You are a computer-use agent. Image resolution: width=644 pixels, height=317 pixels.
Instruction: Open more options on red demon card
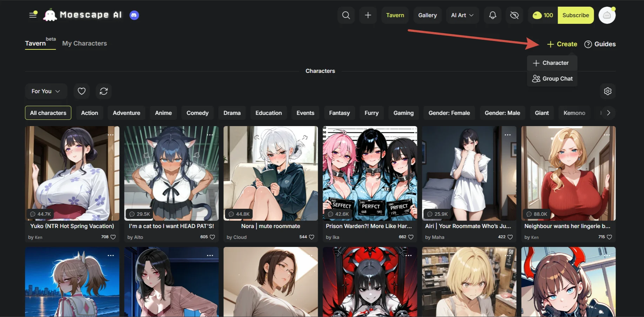click(409, 255)
